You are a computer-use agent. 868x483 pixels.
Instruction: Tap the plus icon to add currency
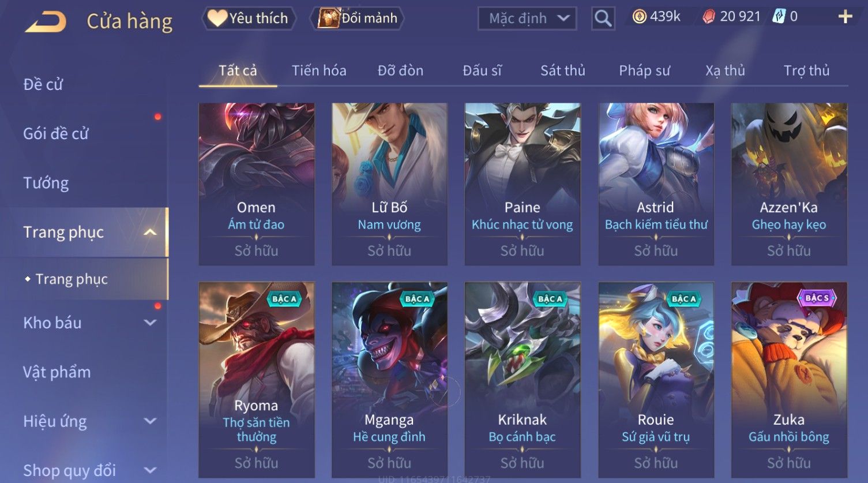pos(845,17)
